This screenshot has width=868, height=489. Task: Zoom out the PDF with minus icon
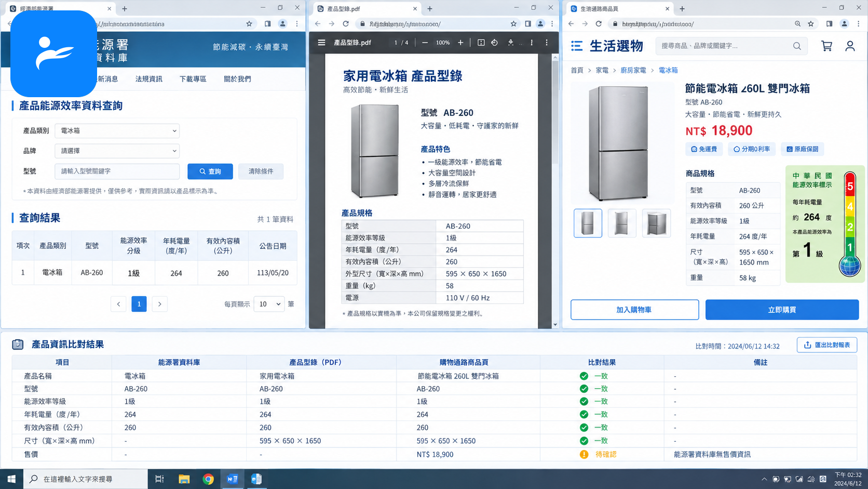[425, 43]
